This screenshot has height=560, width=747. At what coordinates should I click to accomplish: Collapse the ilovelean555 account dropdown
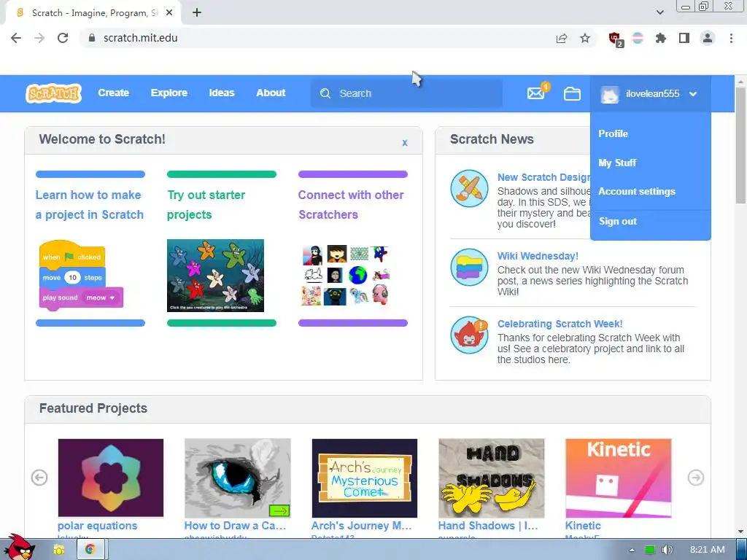tap(693, 94)
